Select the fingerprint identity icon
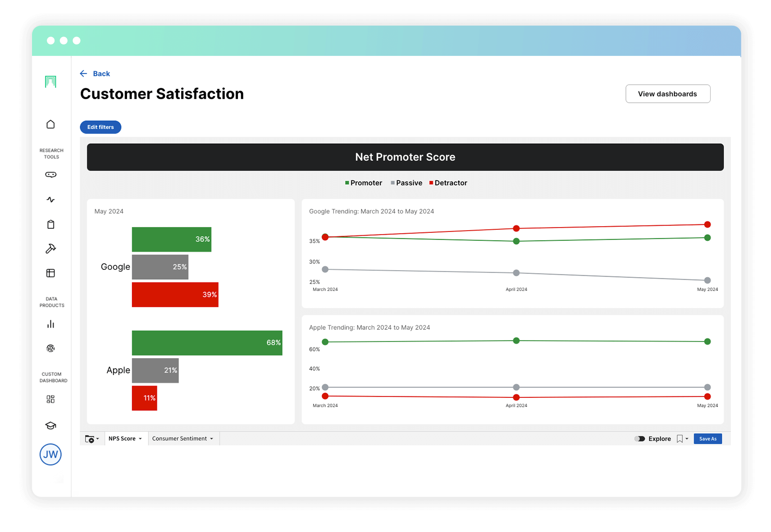This screenshot has height=532, width=771. [50, 348]
